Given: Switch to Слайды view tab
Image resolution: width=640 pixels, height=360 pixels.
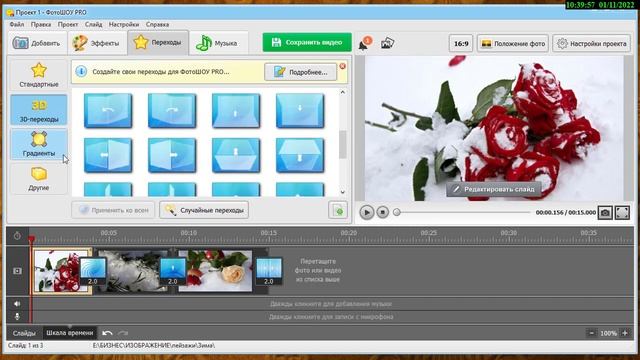Looking at the screenshot, I should (x=24, y=333).
